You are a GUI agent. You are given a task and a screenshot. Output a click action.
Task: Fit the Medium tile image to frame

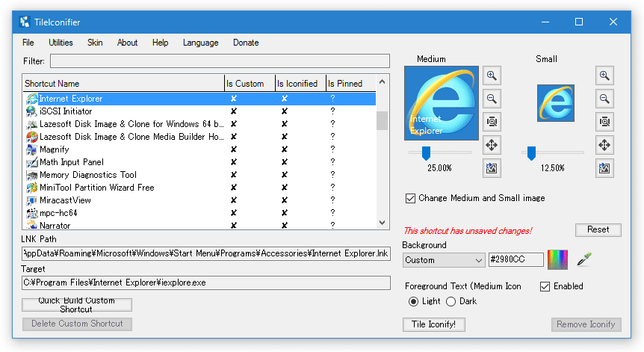pos(492,122)
